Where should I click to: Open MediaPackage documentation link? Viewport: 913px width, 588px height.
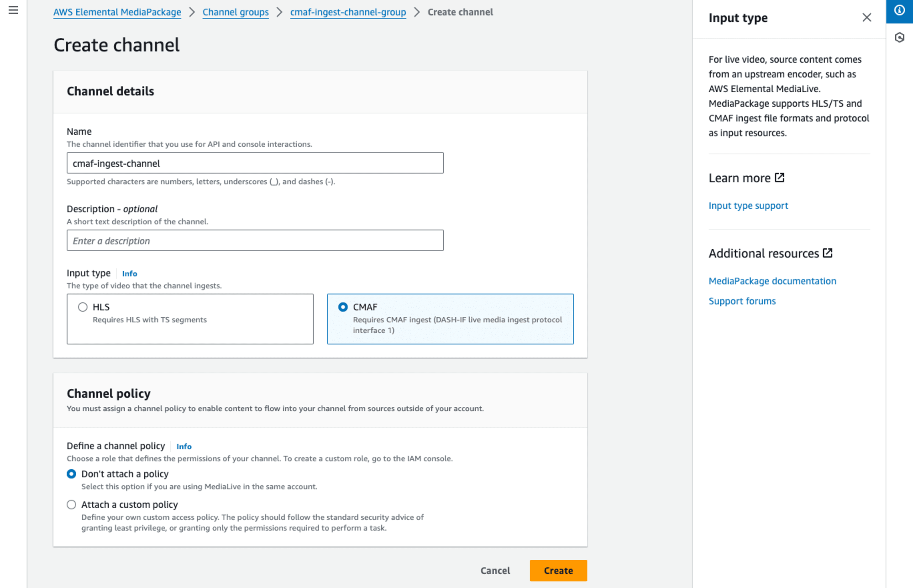(772, 281)
